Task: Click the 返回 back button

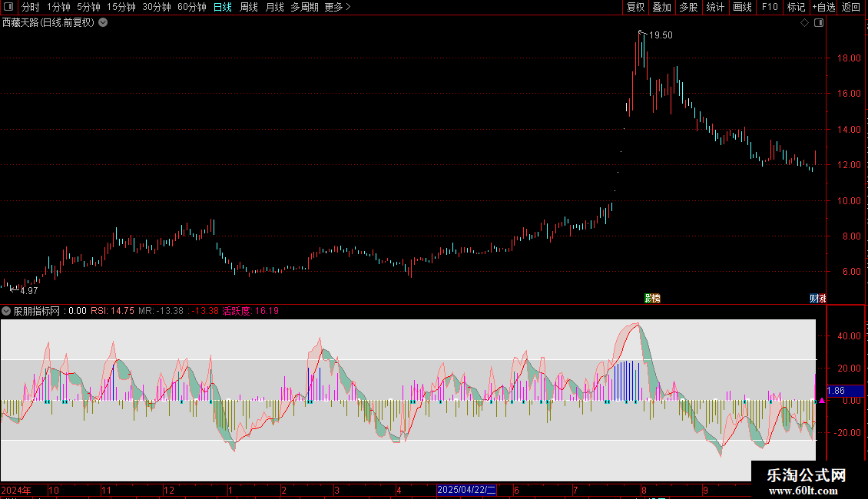Action: pyautogui.click(x=851, y=7)
